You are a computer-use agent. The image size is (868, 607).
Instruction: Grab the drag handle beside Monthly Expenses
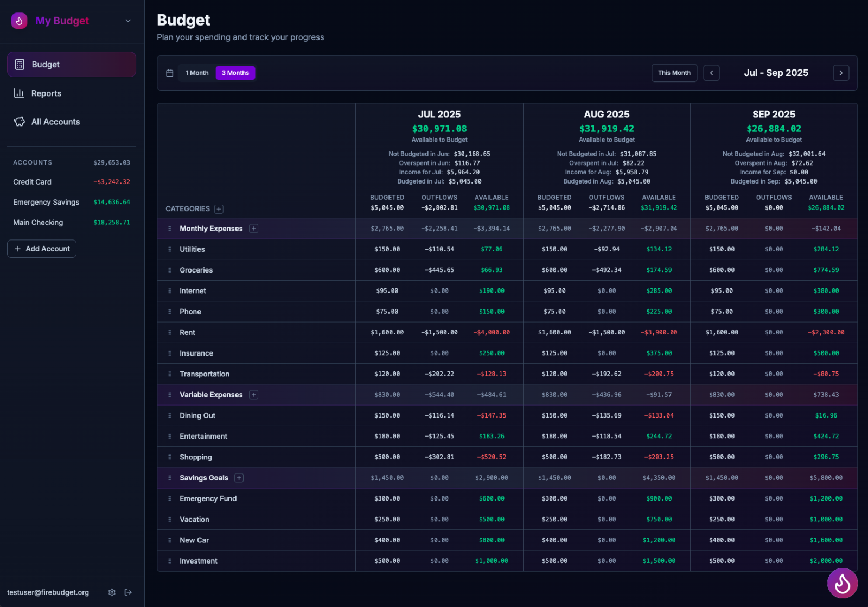(169, 228)
